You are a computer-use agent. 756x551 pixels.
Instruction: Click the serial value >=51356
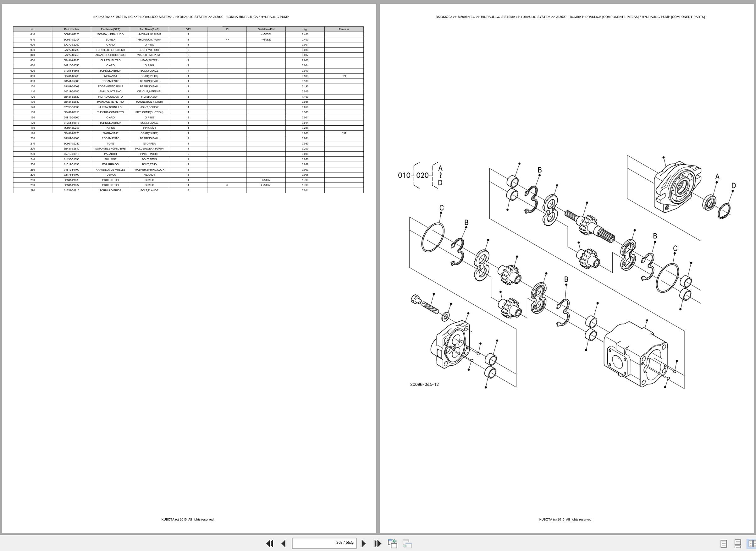pos(266,185)
